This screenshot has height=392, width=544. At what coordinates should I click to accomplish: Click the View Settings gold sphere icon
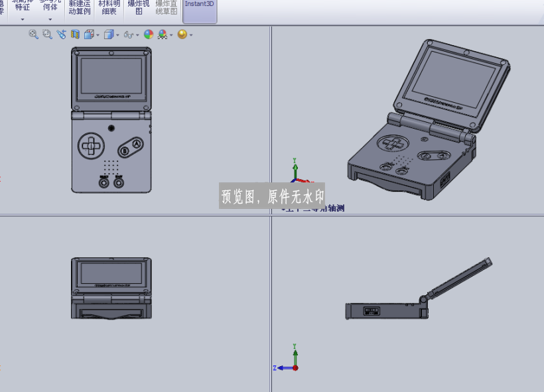[182, 34]
